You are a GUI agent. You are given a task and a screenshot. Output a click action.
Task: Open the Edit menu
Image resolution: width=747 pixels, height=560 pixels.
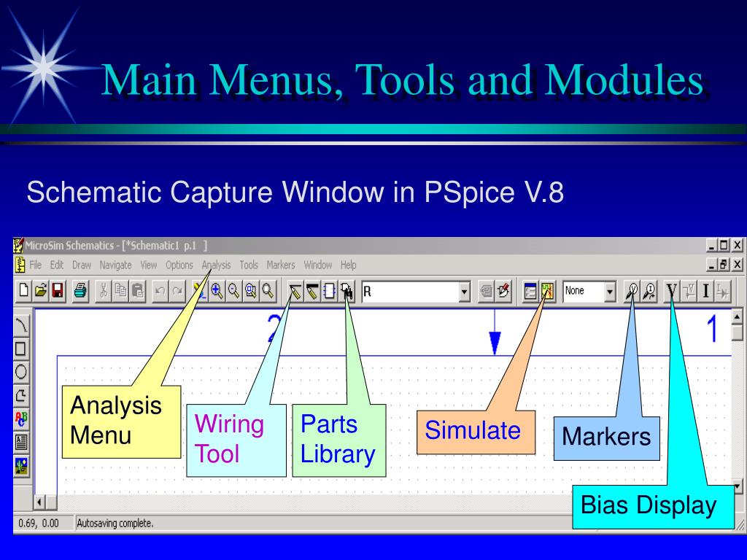click(x=57, y=265)
